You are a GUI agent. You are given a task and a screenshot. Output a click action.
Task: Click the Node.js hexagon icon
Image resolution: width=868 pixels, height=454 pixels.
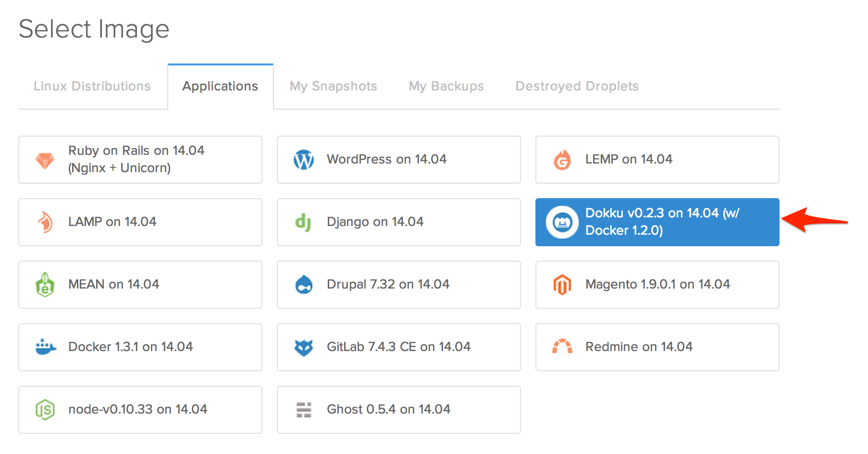[45, 410]
